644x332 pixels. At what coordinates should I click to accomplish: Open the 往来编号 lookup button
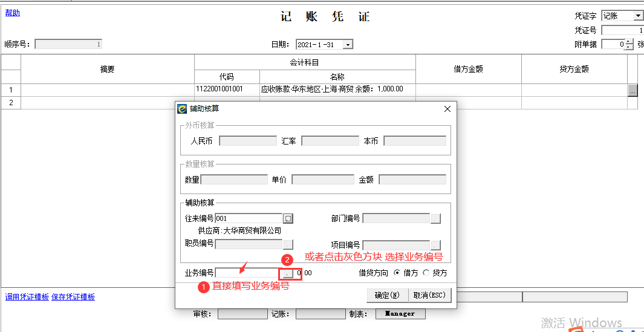288,218
